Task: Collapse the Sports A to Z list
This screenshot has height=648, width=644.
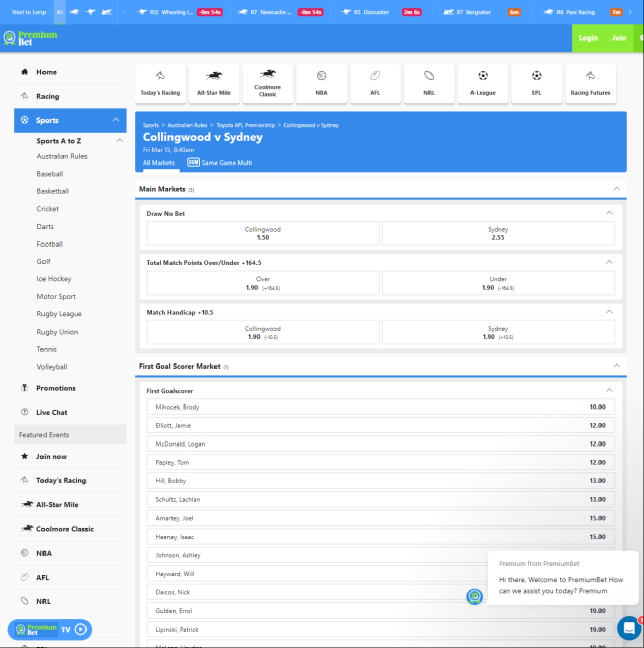Action: coord(120,140)
